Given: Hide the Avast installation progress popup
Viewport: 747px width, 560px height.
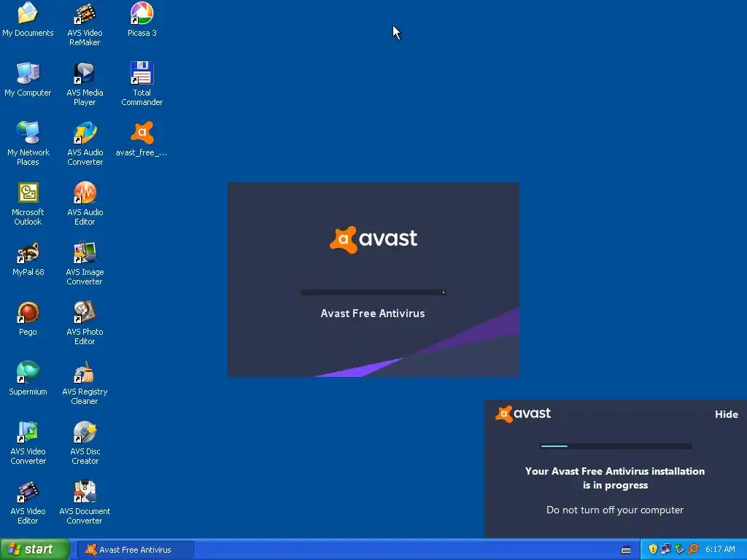Looking at the screenshot, I should click(726, 414).
